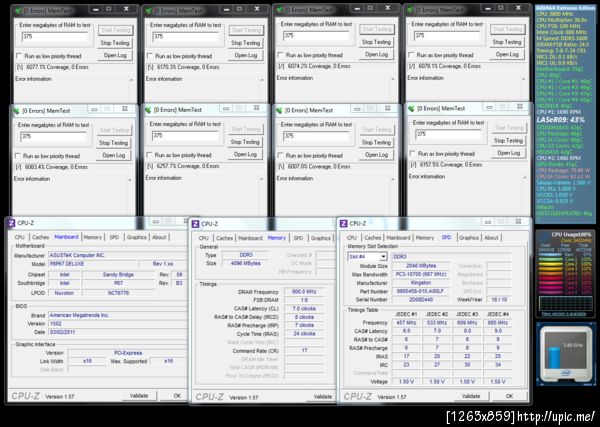Open Log in the 6170.3% coverage MemTest window

pos(246,55)
